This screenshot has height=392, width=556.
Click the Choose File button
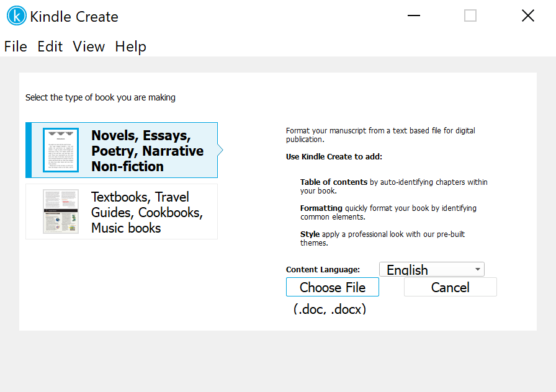click(333, 287)
